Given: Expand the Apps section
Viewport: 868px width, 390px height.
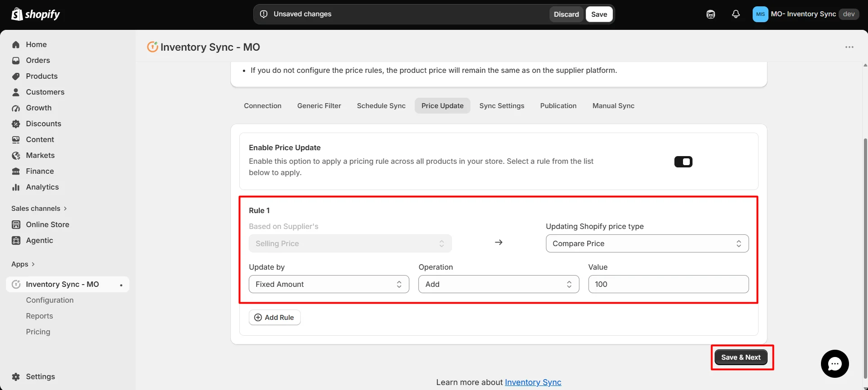Looking at the screenshot, I should (x=23, y=264).
